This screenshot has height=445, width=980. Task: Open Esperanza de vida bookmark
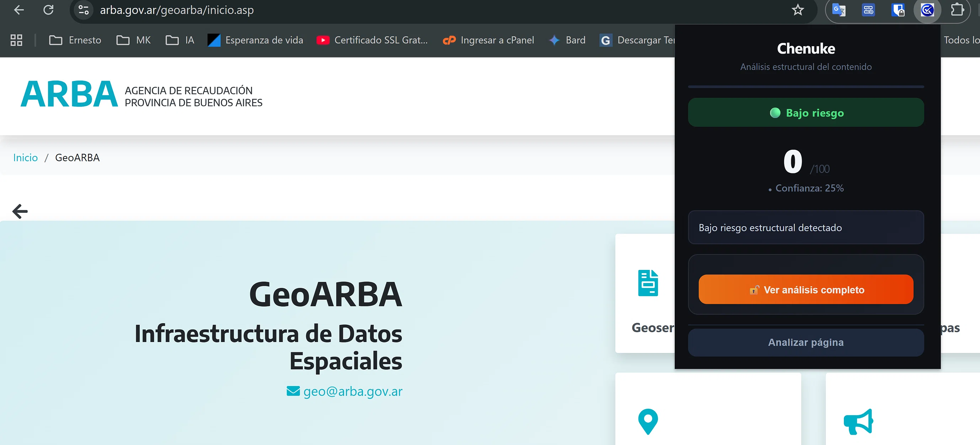(x=255, y=40)
